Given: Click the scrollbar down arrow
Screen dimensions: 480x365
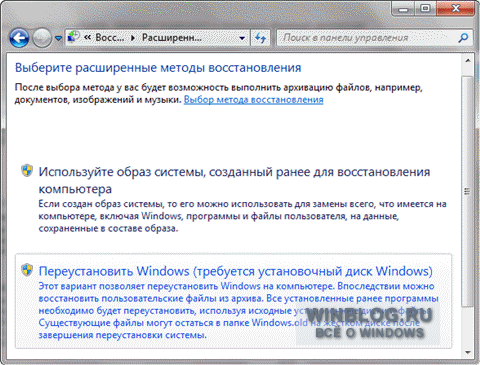Looking at the screenshot, I should pos(468,352).
